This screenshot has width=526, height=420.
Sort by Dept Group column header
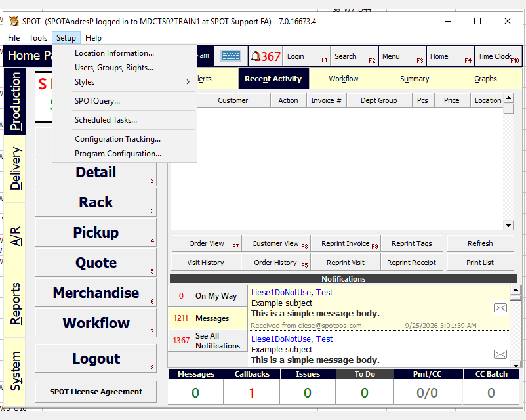coord(379,100)
